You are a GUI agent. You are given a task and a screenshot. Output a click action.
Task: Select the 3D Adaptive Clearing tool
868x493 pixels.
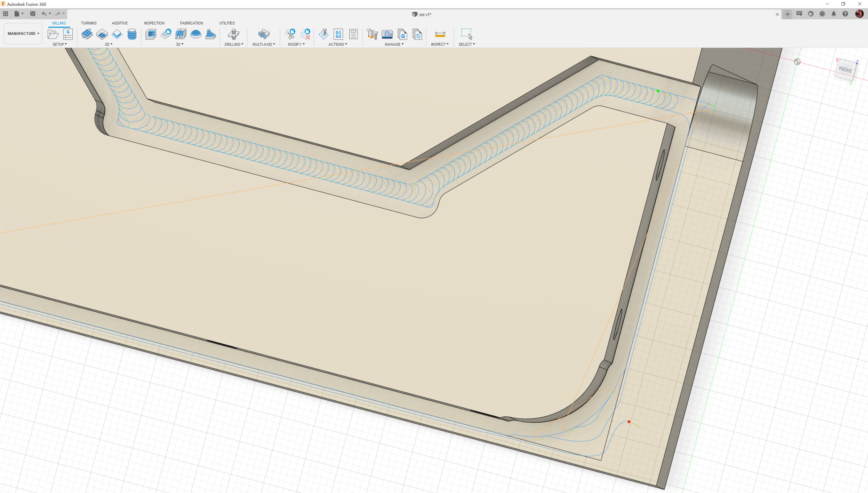pyautogui.click(x=151, y=34)
